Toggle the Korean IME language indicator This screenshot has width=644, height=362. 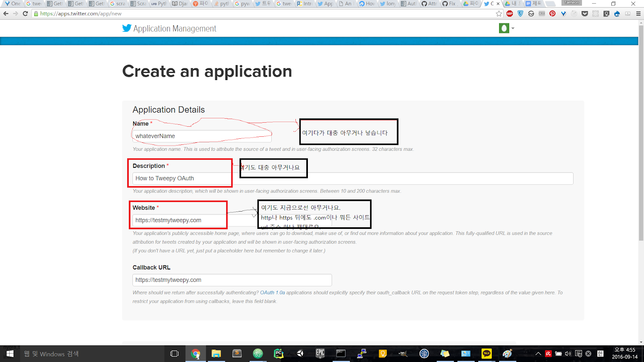[600, 354]
